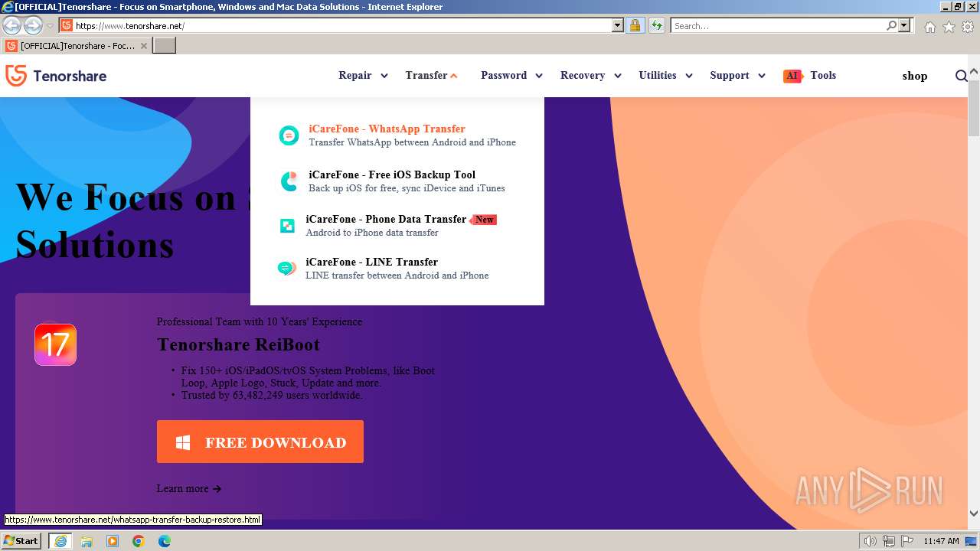Click 'Professional Team with 10 Years' Experience'
This screenshot has width=980, height=551.
click(260, 322)
